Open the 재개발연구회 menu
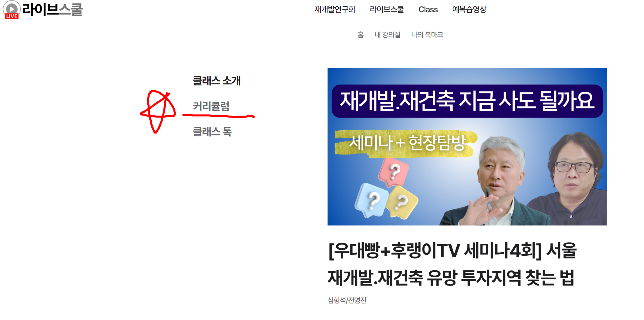The width and height of the screenshot is (644, 320). tap(335, 9)
